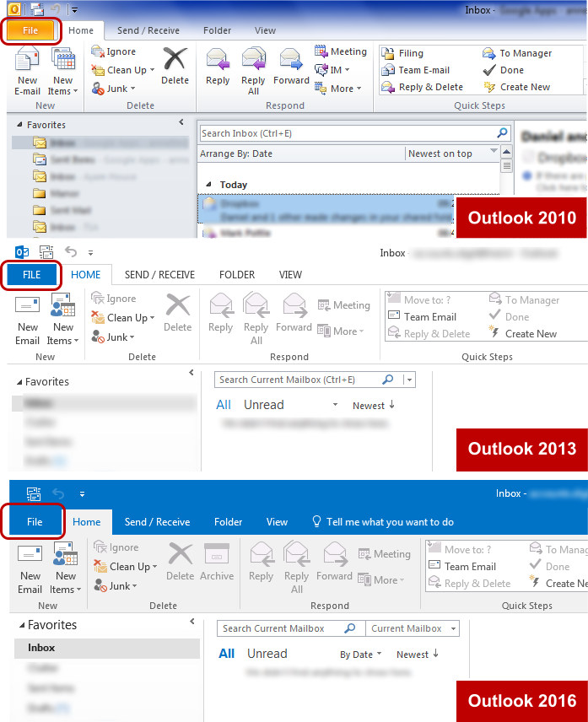Select Unread filter in Outlook 2016 list
588x722 pixels.
(267, 654)
